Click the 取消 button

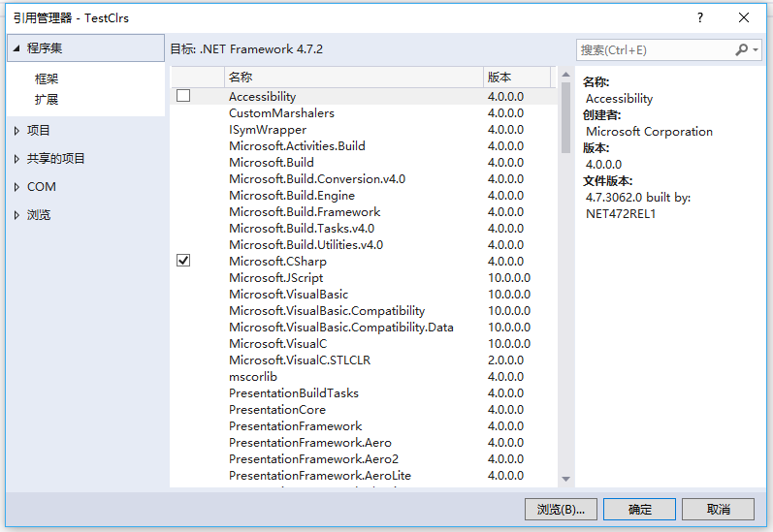click(x=719, y=510)
